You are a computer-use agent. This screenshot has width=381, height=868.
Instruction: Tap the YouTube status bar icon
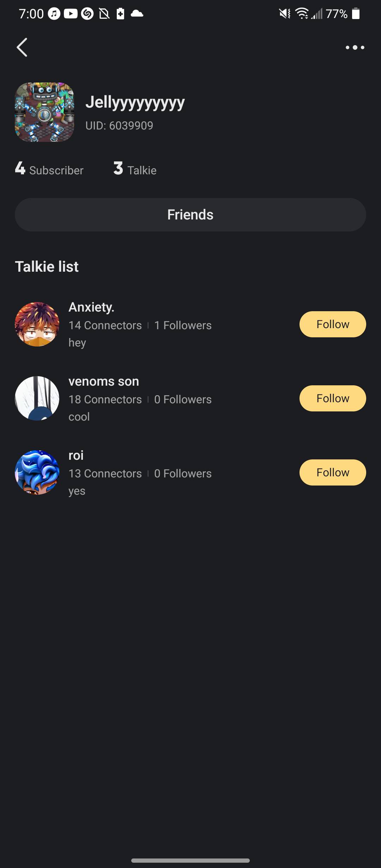[x=71, y=14]
